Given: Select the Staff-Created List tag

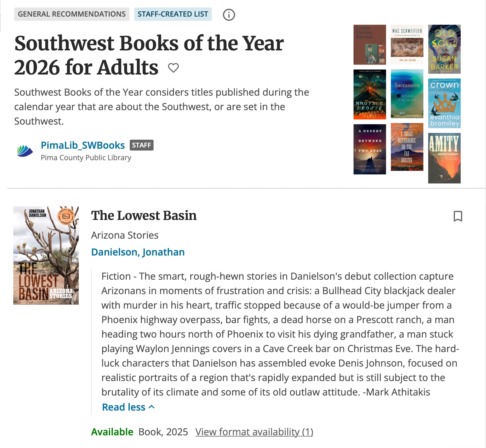Looking at the screenshot, I should pyautogui.click(x=173, y=14).
